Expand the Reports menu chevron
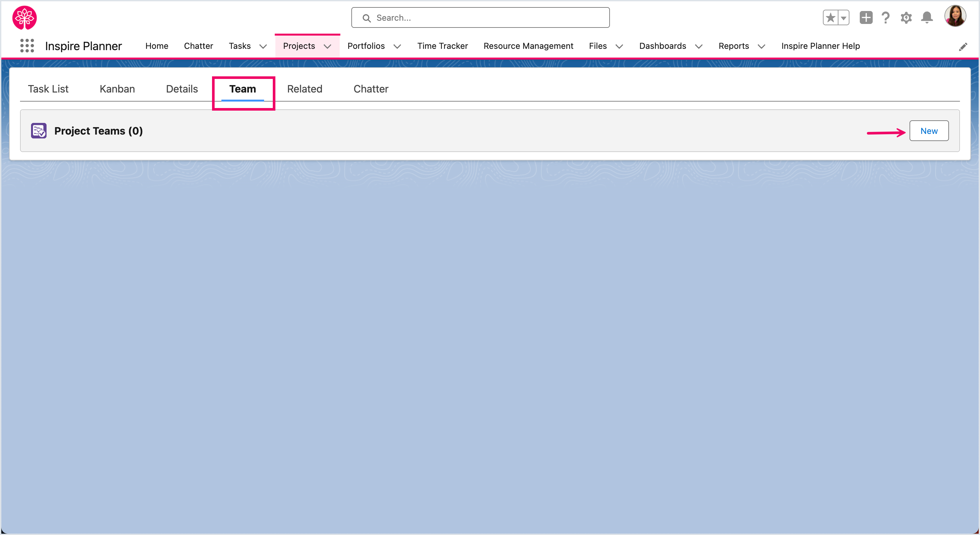 [761, 47]
